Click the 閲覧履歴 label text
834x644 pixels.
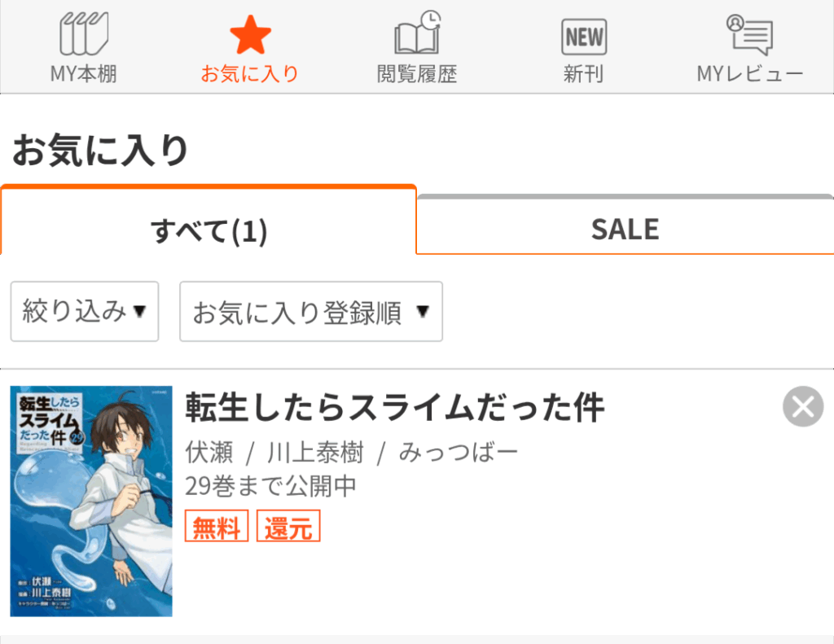pyautogui.click(x=417, y=73)
